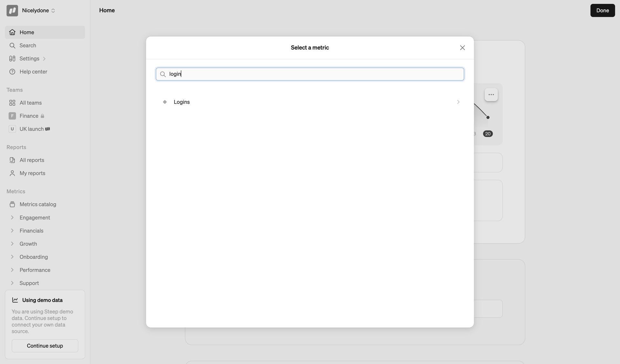620x364 pixels.
Task: Open the My reports person icon
Action: [12, 173]
